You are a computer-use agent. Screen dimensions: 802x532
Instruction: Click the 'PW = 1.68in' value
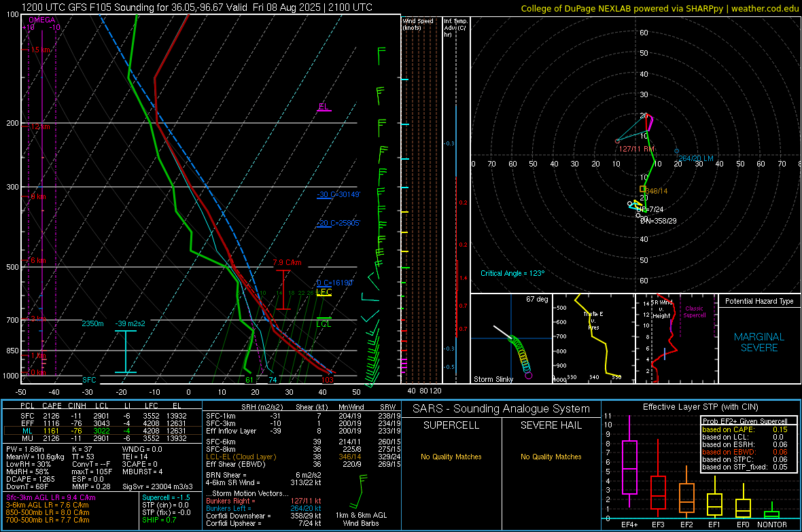(25, 449)
